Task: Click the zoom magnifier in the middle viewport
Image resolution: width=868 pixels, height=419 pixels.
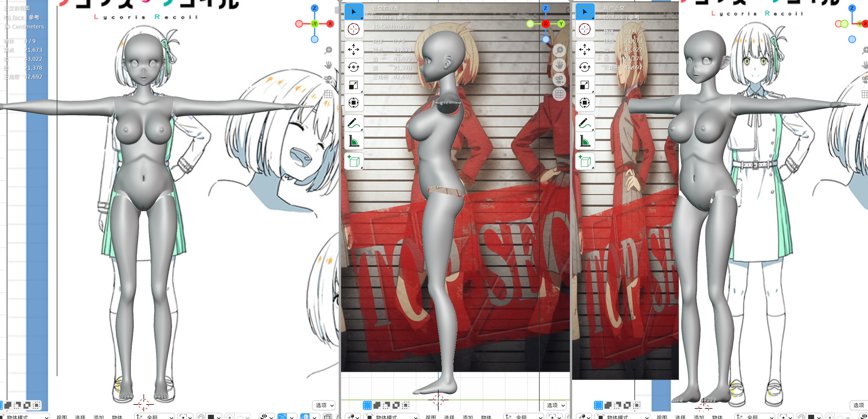Action: click(x=559, y=50)
